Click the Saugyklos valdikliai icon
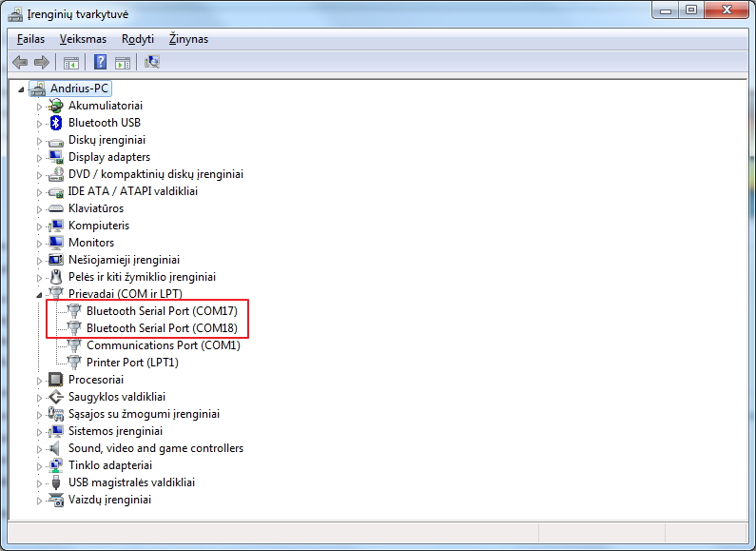The height and width of the screenshot is (551, 756). 56,397
